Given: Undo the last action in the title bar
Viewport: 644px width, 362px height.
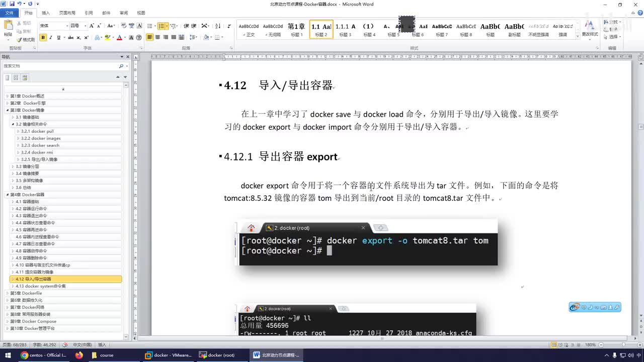Looking at the screenshot, I should click(19, 4).
